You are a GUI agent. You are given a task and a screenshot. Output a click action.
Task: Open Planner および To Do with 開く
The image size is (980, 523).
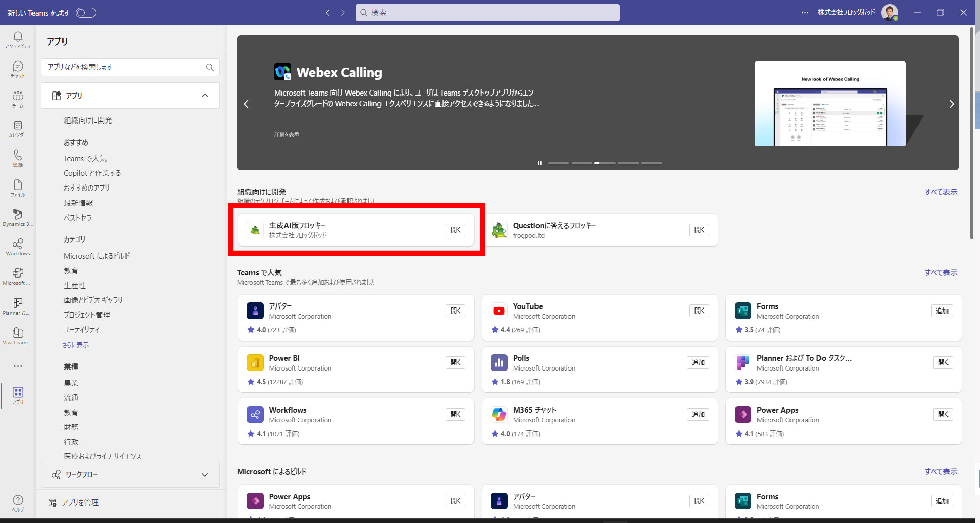click(943, 363)
